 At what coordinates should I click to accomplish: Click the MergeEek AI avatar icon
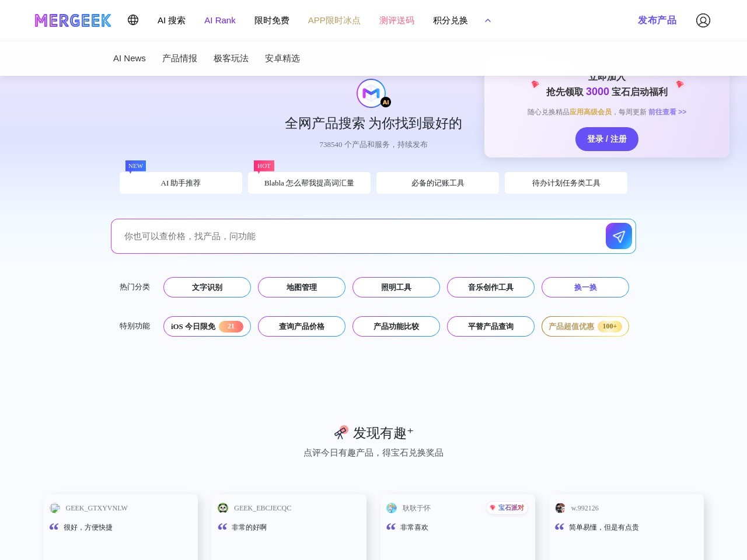point(372,93)
